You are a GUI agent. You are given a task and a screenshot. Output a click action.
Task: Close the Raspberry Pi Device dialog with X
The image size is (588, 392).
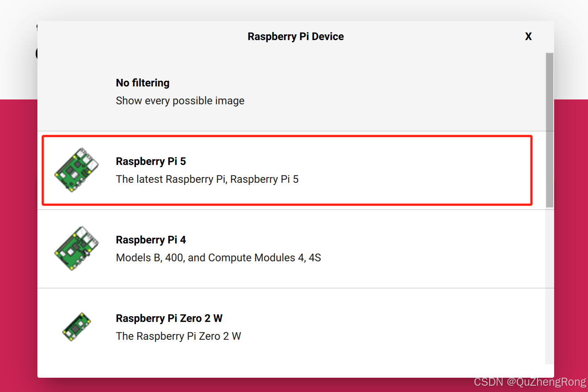[x=528, y=37]
